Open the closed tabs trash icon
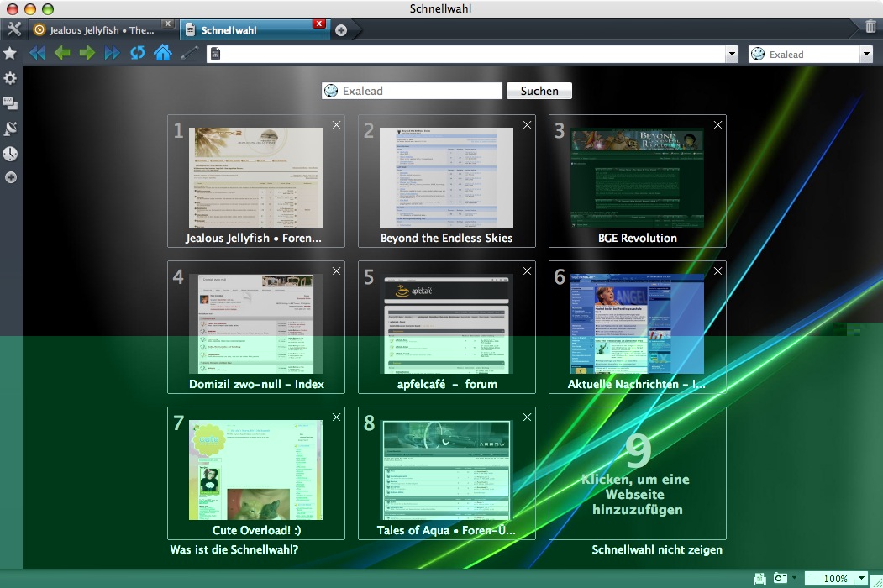This screenshot has height=588, width=883. click(x=870, y=28)
